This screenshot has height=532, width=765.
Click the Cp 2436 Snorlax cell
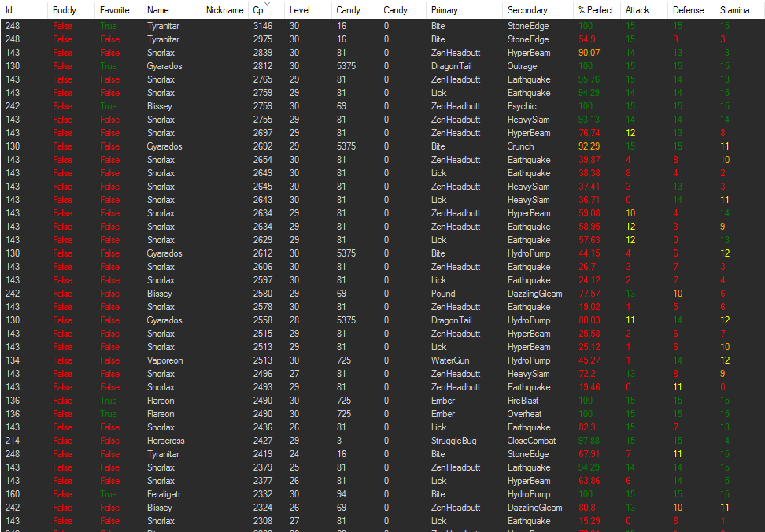263,427
